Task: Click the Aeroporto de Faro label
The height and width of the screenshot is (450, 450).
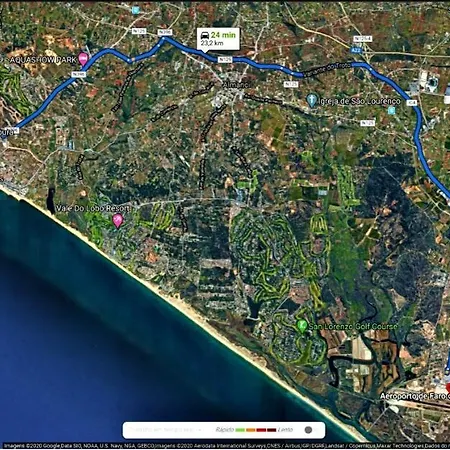Action: click(415, 396)
